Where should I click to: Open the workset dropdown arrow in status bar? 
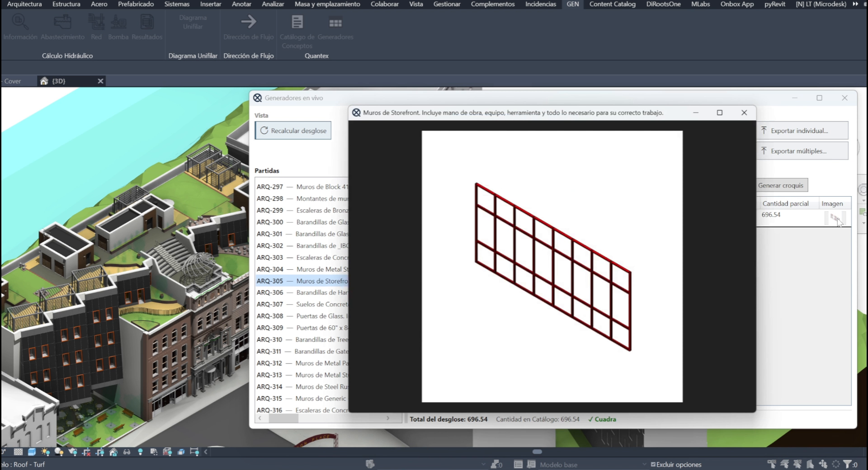(483, 464)
